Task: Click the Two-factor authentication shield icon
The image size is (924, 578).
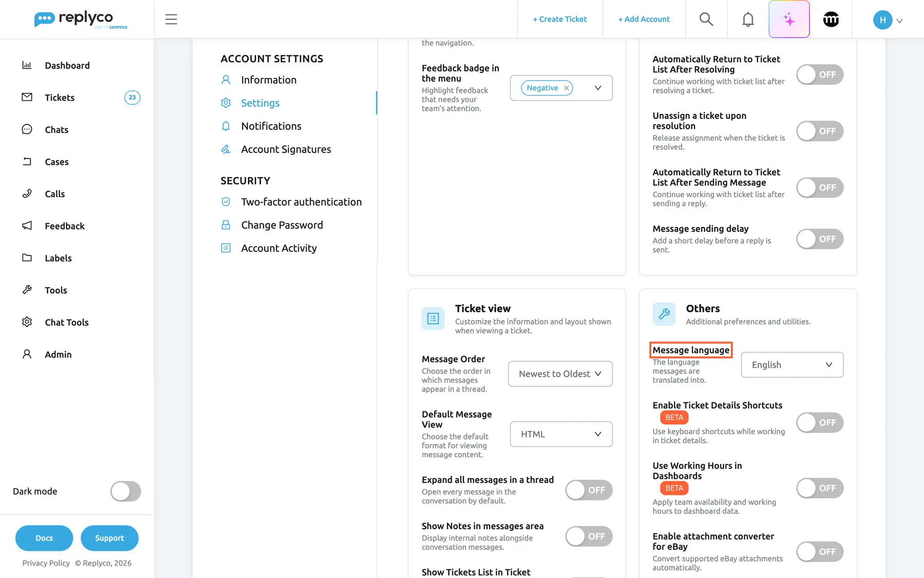Action: (225, 202)
